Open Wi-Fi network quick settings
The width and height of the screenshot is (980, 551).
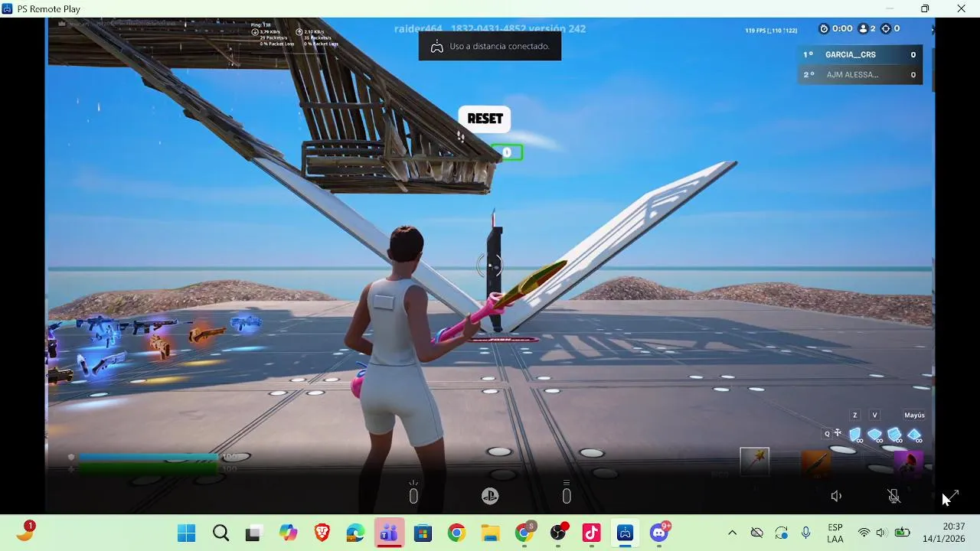864,533
